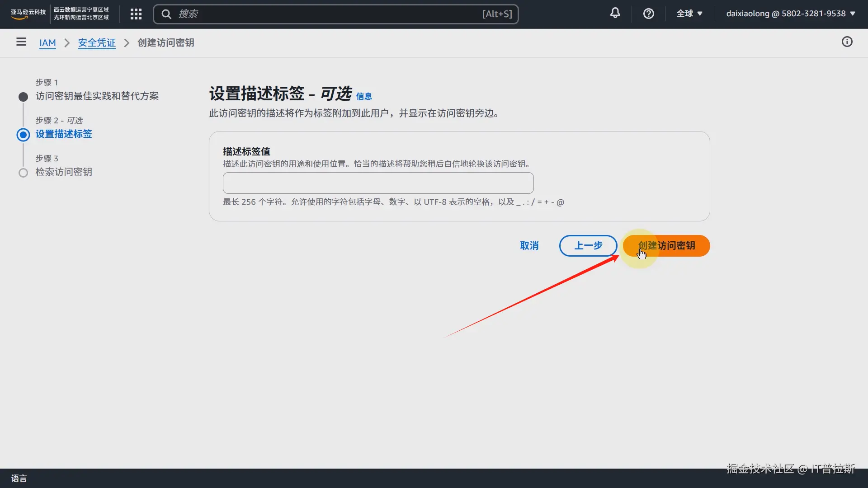Viewport: 868px width, 488px height.
Task: Click the IAM breadcrumb link
Action: 47,43
